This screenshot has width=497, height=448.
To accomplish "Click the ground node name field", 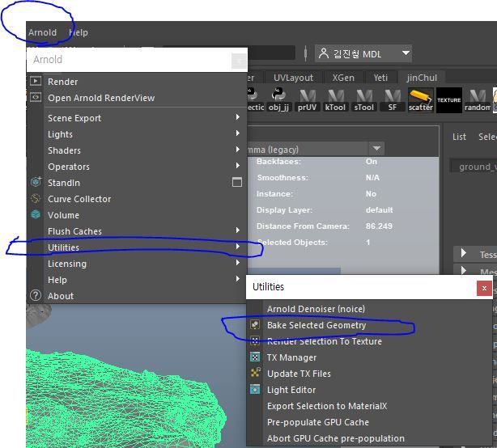I will 474,167.
